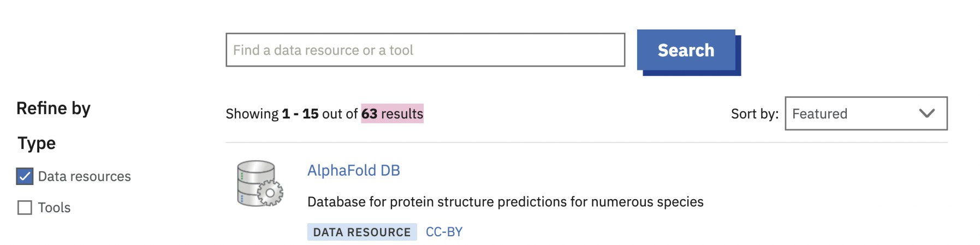Image resolution: width=980 pixels, height=245 pixels.
Task: Enable the Tools filter checkbox
Action: [x=25, y=208]
